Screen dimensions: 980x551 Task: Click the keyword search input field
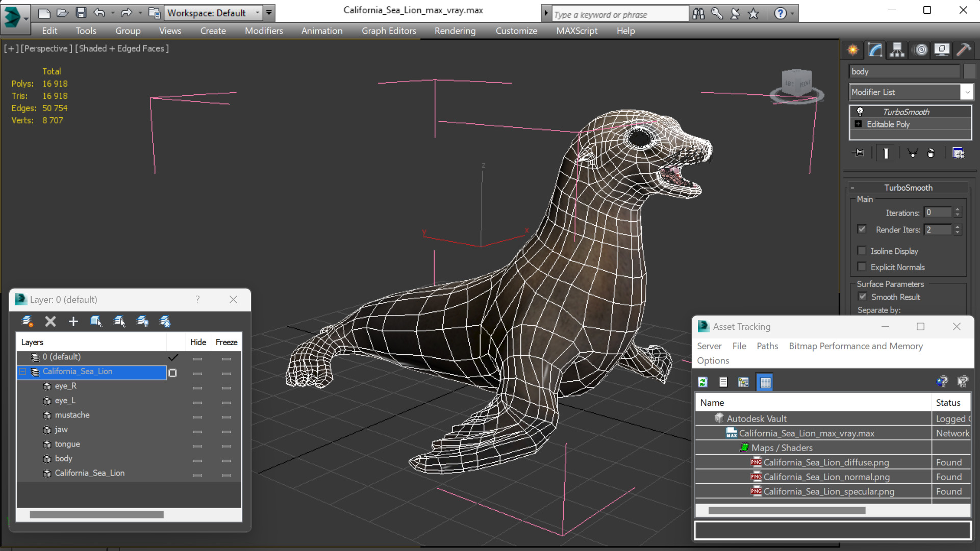coord(619,14)
